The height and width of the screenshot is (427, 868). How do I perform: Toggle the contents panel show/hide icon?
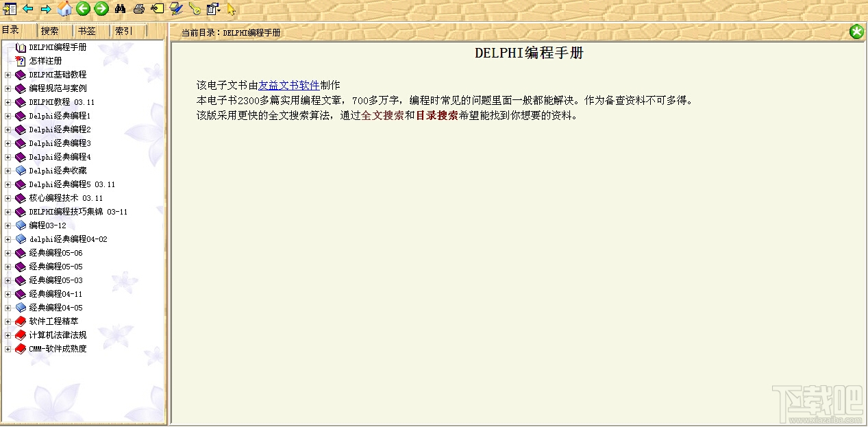click(10, 9)
